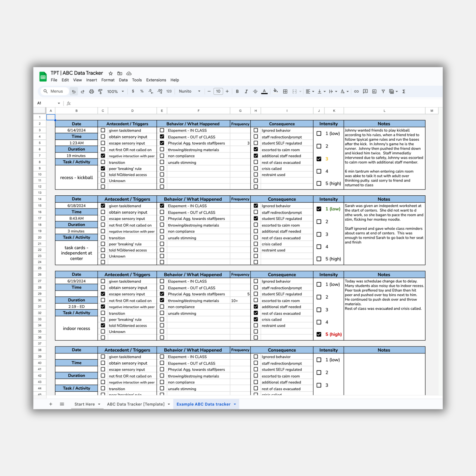Click the Menus search button
Screen dimensions: 476x476
54,91
